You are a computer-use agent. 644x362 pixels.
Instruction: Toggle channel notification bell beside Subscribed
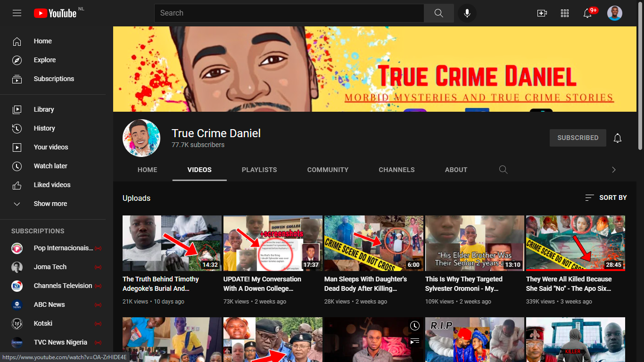618,138
